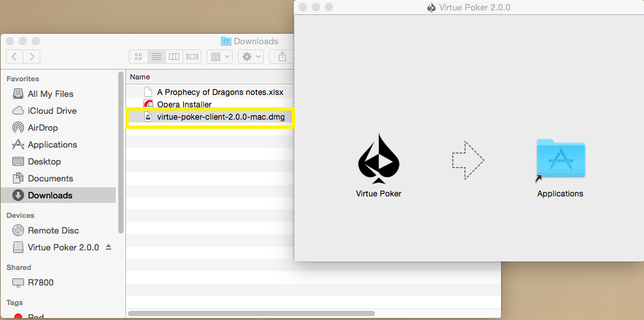
Task: Click the Applications folder shortcut icon
Action: click(560, 159)
